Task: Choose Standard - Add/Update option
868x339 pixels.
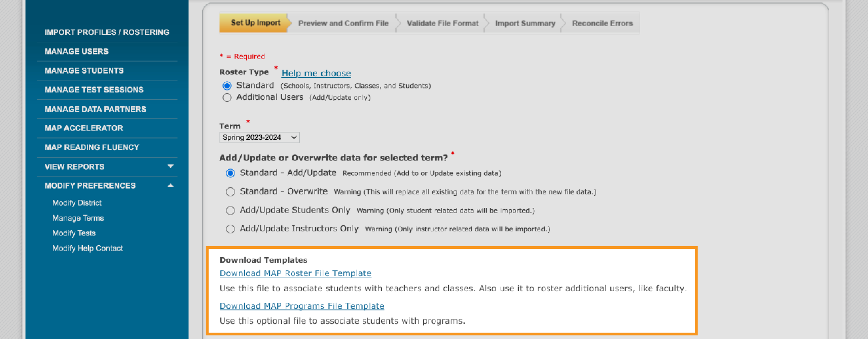Action: [230, 173]
